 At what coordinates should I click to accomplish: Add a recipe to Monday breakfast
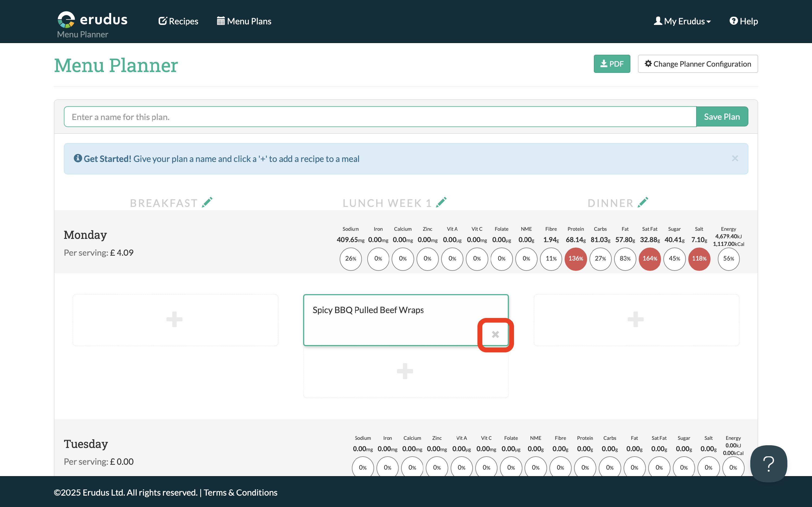(x=175, y=320)
